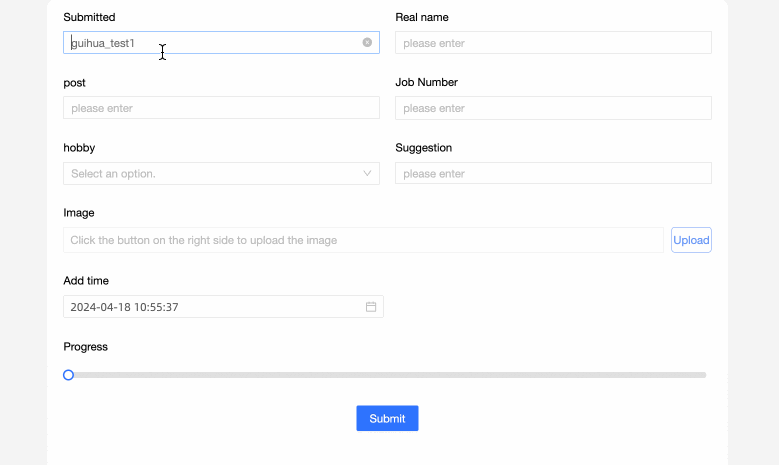
Task: Select the post input field
Action: pos(221,108)
